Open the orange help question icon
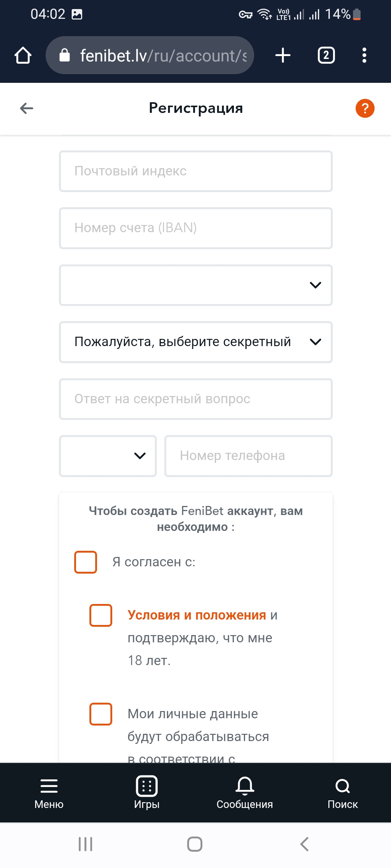 click(365, 108)
